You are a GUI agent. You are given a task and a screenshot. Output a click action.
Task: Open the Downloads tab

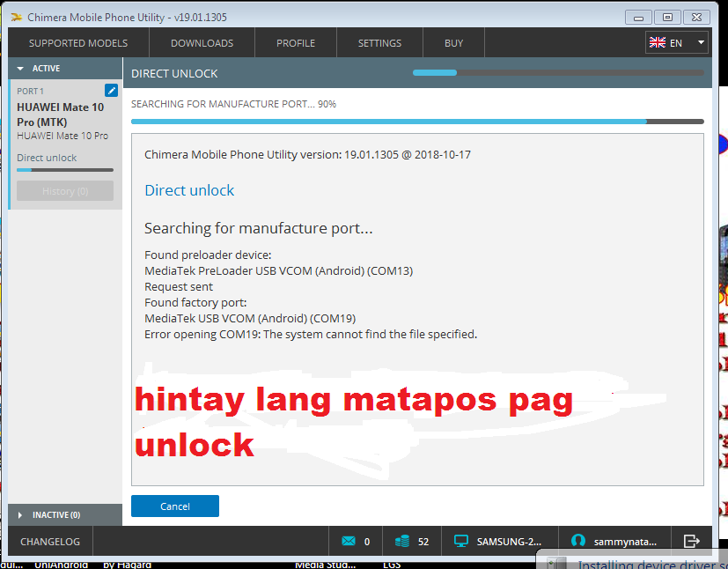tap(202, 43)
